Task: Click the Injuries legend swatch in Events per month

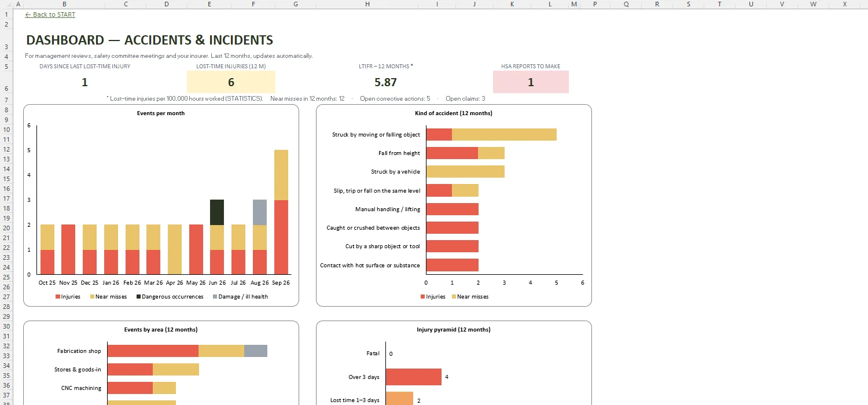Action: tap(58, 297)
